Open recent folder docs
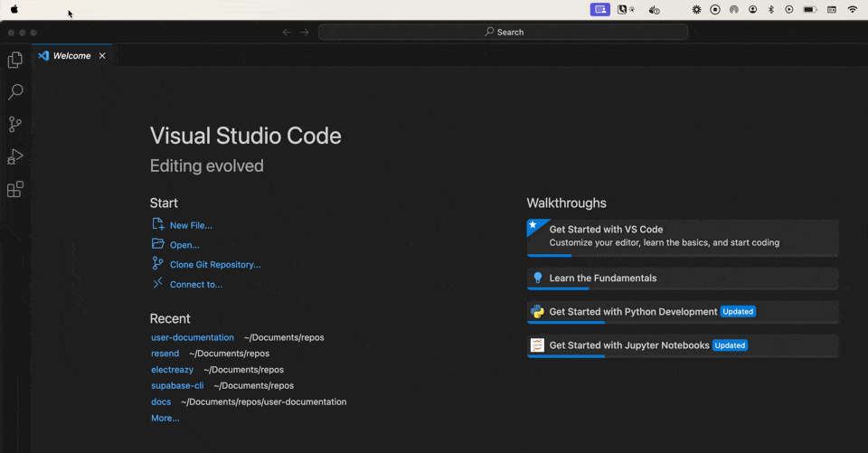 pos(161,401)
